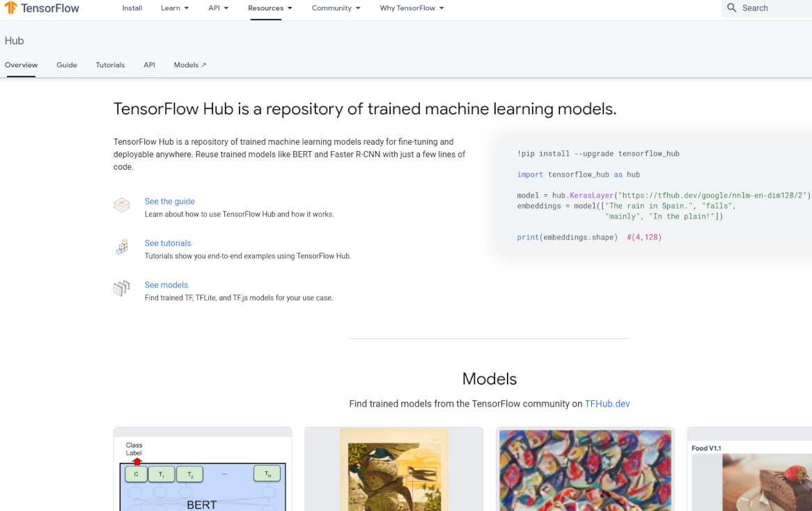The image size is (812, 511).
Task: Click the blocks icon beside See tutorials
Action: click(x=122, y=247)
